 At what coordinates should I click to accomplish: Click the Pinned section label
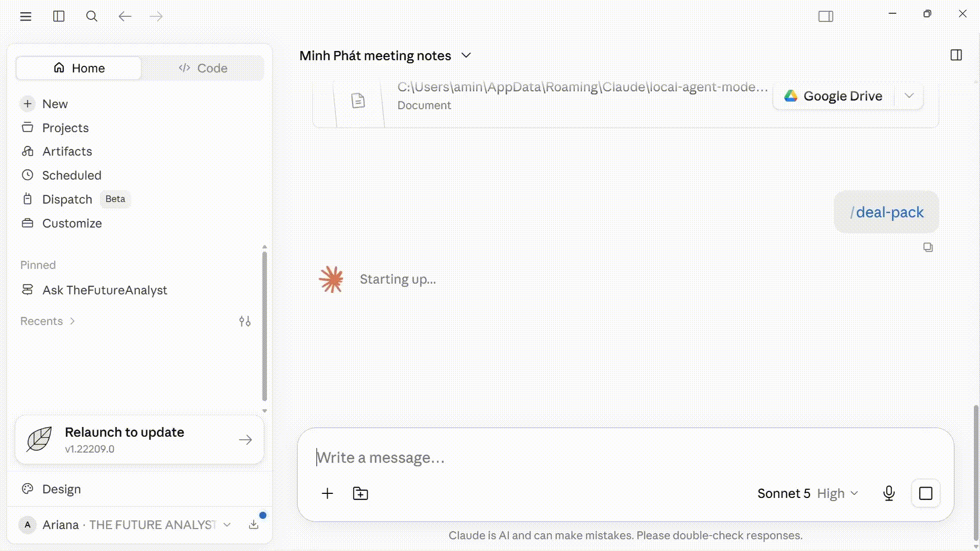coord(38,265)
